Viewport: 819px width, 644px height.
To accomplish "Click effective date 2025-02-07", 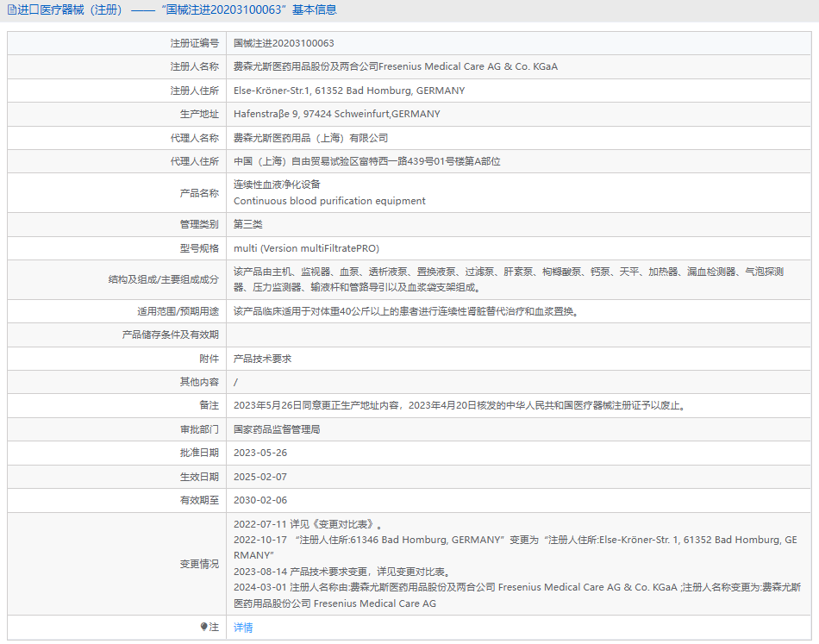I will (x=260, y=477).
